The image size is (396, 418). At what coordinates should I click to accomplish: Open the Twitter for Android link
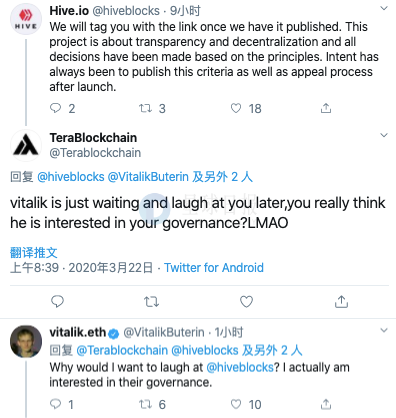click(x=214, y=268)
